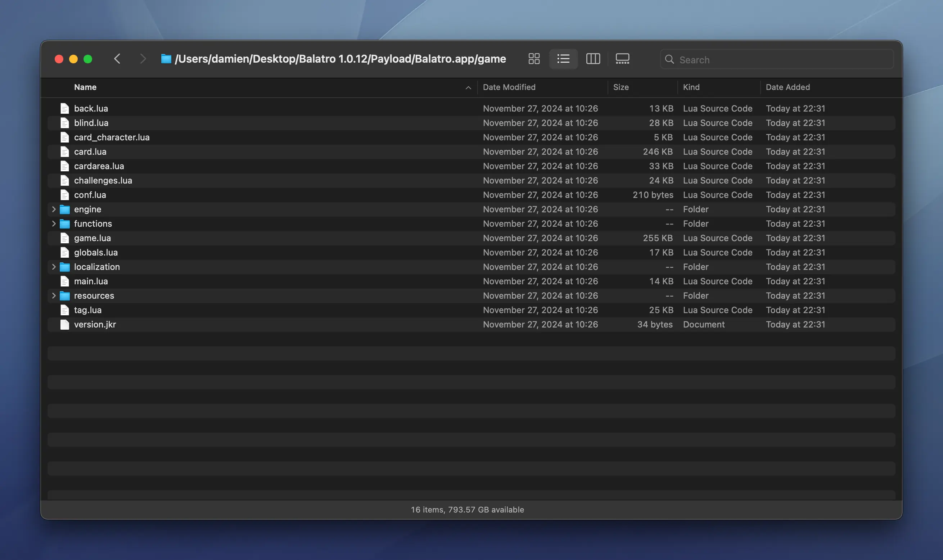
Task: Click the 210 bytes size of conf.lua
Action: point(653,195)
